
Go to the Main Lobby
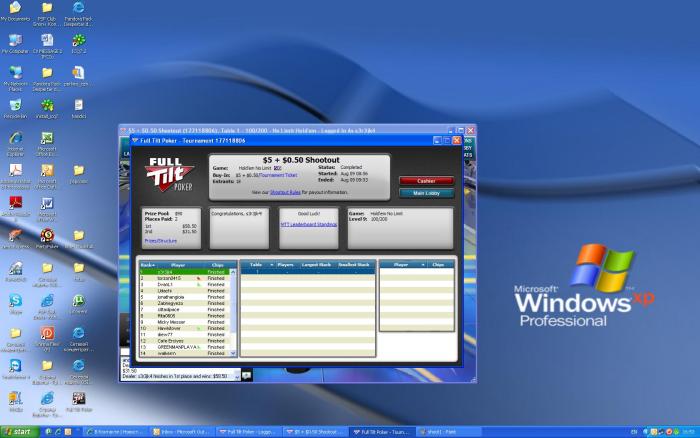pyautogui.click(x=426, y=193)
